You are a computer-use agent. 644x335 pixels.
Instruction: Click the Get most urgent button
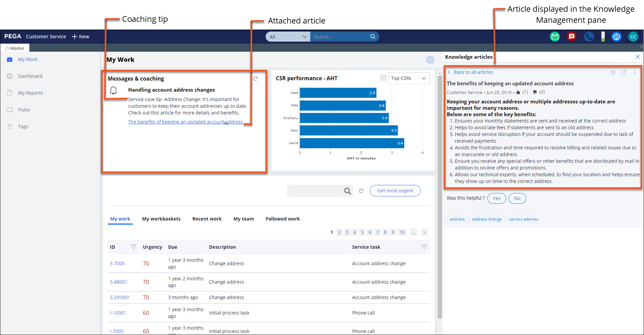(395, 191)
